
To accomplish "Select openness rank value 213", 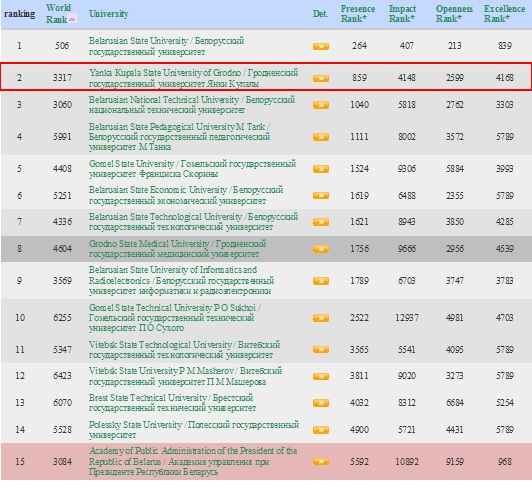I will (455, 45).
